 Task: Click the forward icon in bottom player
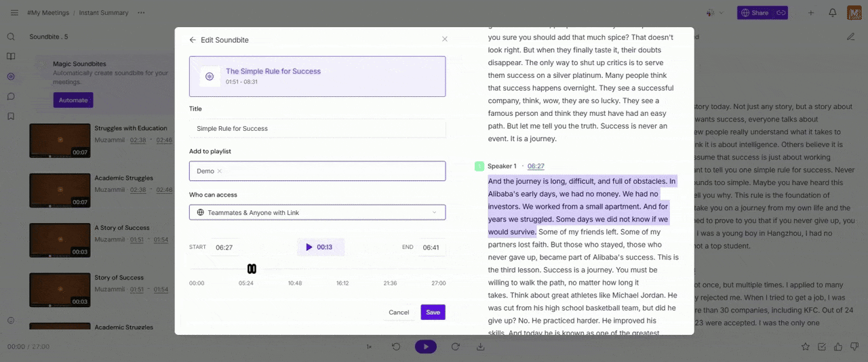(456, 346)
